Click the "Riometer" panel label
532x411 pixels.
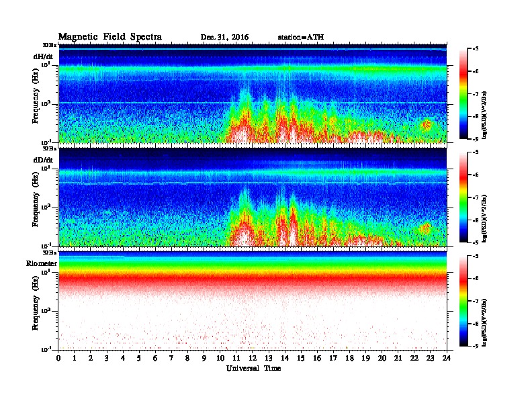click(42, 263)
